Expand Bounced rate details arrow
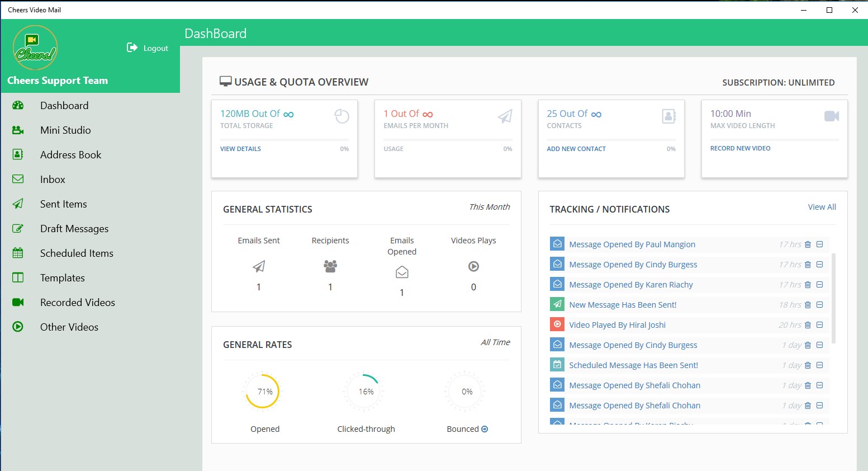868x471 pixels. 485,429
